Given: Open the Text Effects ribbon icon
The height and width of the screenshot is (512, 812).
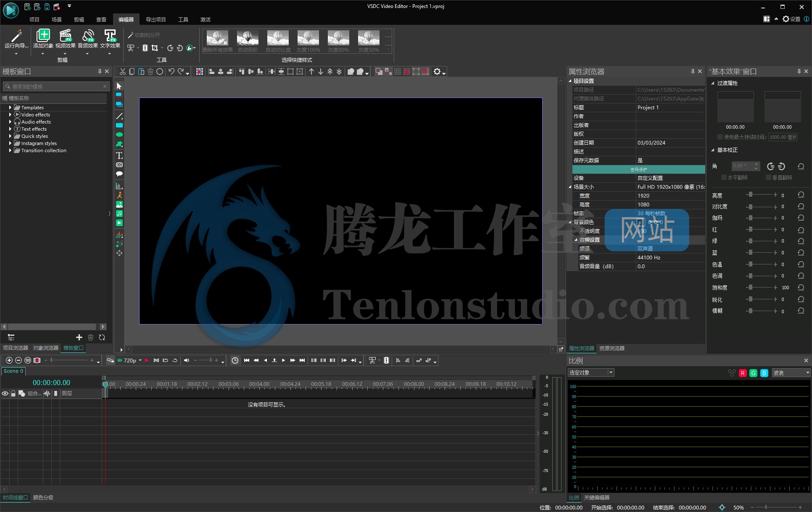Looking at the screenshot, I should [x=110, y=36].
